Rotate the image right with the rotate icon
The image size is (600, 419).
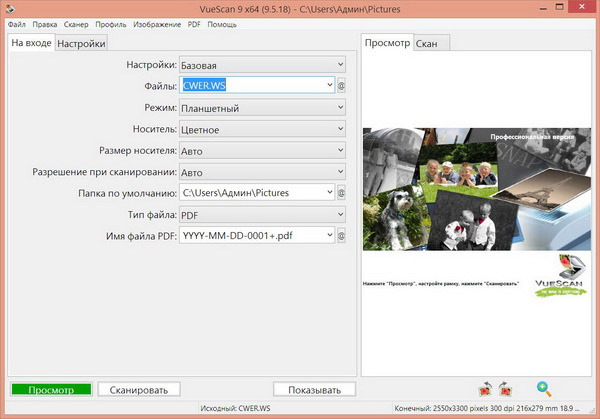pyautogui.click(x=505, y=389)
